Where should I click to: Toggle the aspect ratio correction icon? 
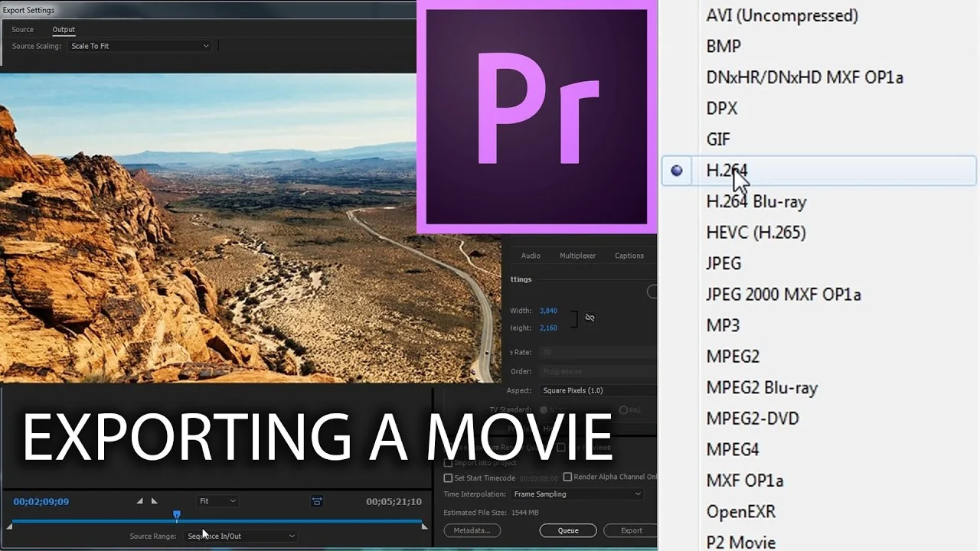[x=317, y=501]
